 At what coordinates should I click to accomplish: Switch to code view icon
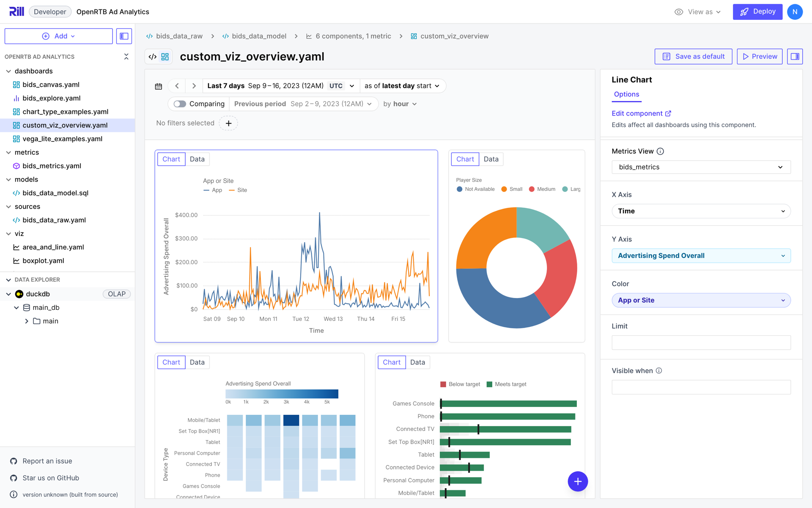click(x=153, y=57)
